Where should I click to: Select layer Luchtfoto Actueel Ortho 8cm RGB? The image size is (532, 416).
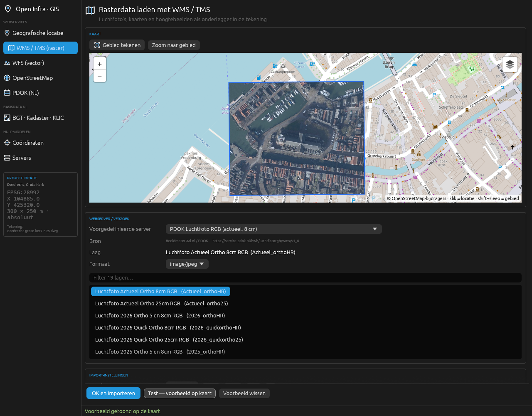(x=160, y=291)
